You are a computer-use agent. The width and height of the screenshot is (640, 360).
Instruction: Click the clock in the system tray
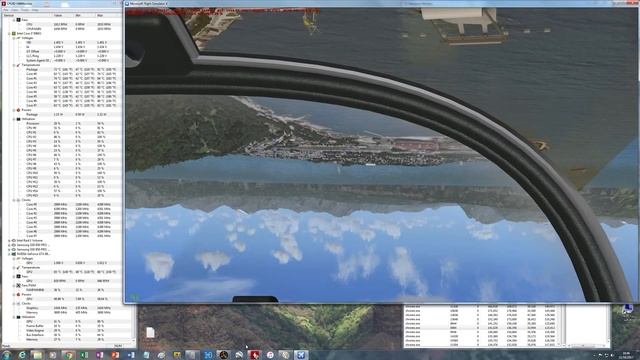click(x=627, y=355)
